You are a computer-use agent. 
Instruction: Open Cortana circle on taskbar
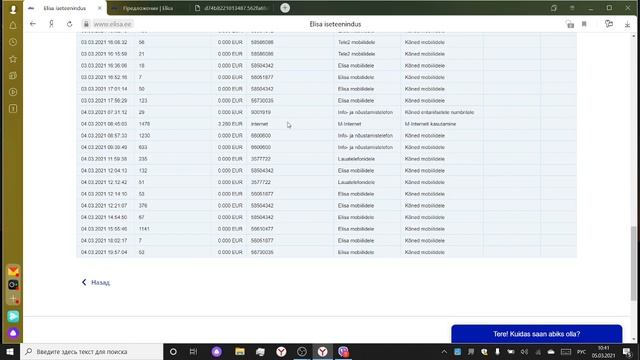click(173, 351)
